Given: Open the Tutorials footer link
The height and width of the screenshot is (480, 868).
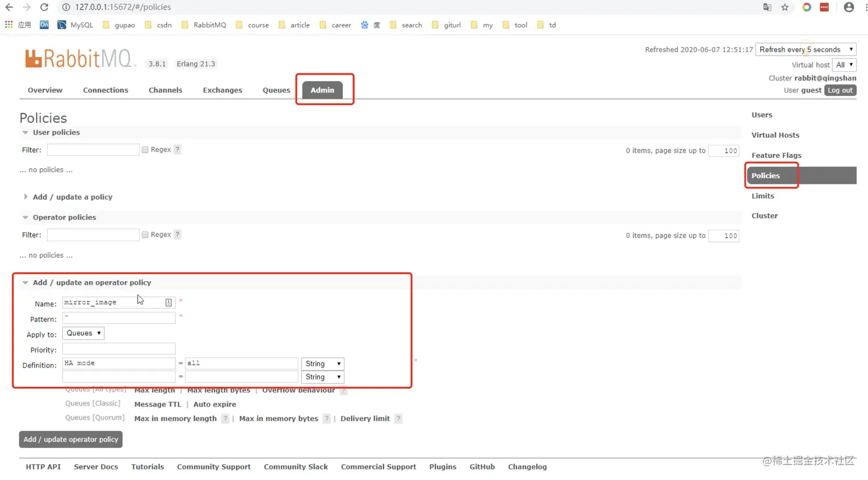Looking at the screenshot, I should coord(148,467).
